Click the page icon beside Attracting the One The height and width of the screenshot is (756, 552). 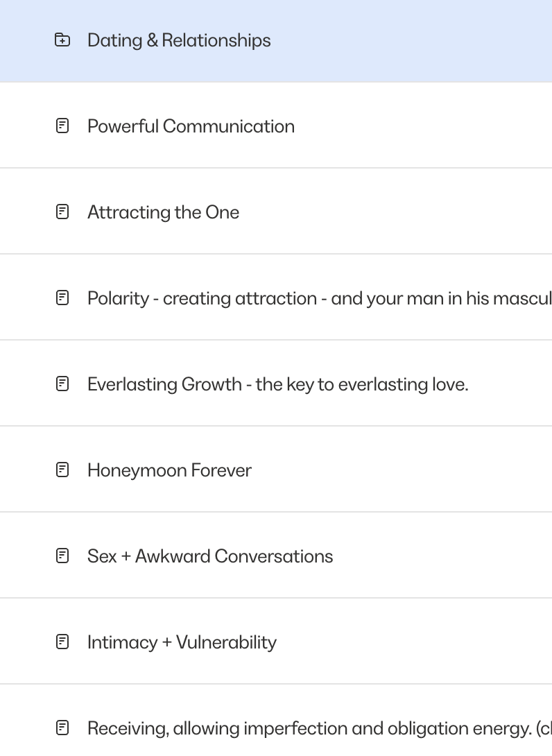(62, 212)
